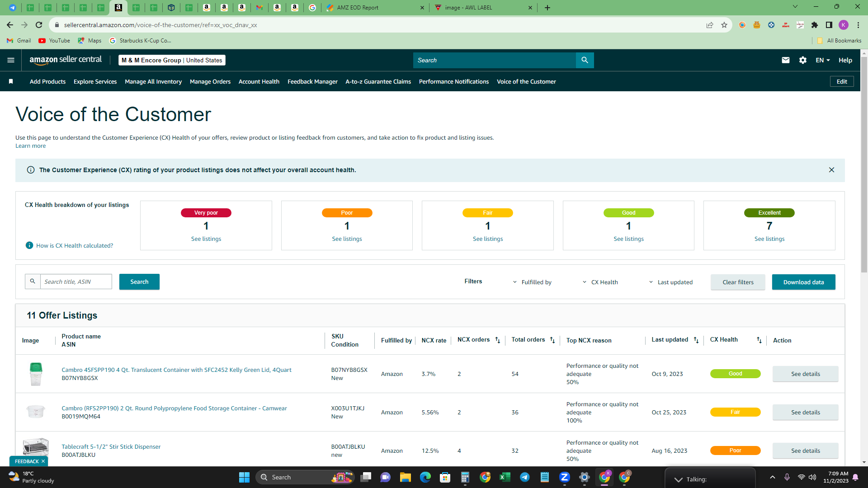868x488 pixels.
Task: Open Microsoft Edge from the taskbar
Action: [x=425, y=477]
